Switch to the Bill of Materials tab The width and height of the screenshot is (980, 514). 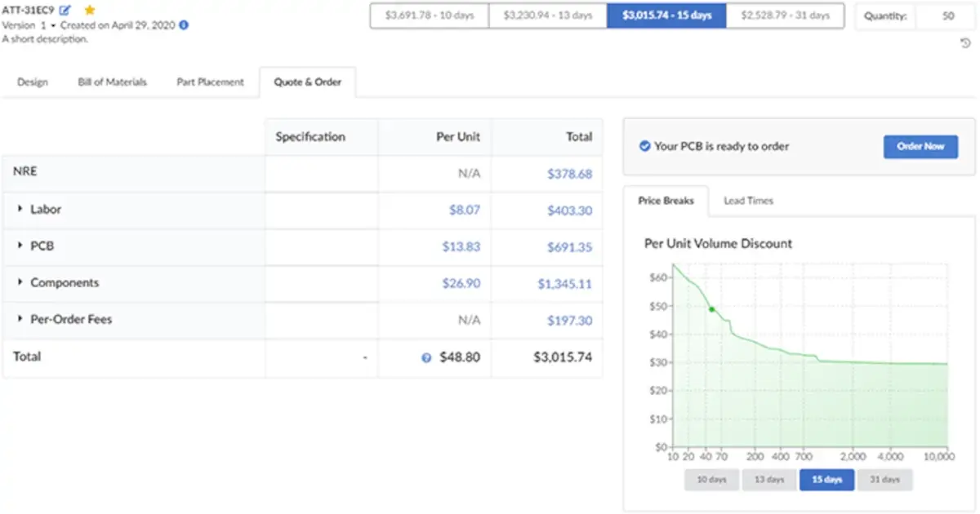click(111, 82)
